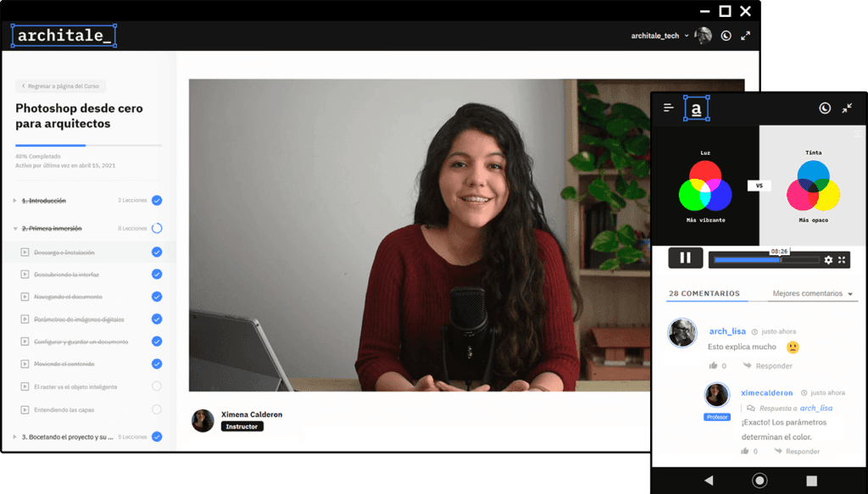This screenshot has height=494, width=868.
Task: Open architale_tech account dropdown
Action: tap(659, 36)
